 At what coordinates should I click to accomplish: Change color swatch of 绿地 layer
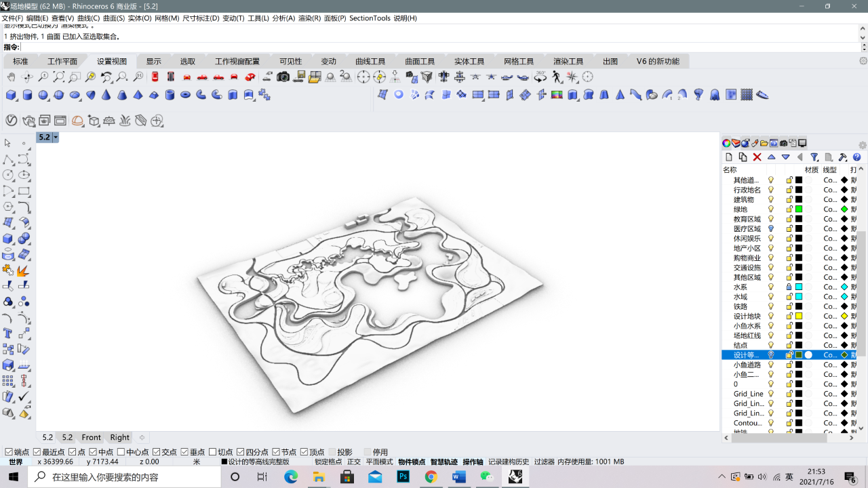(x=799, y=209)
